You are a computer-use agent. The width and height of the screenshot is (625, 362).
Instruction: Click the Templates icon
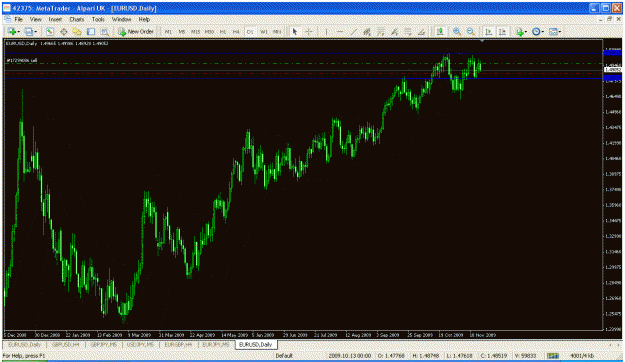(x=553, y=31)
